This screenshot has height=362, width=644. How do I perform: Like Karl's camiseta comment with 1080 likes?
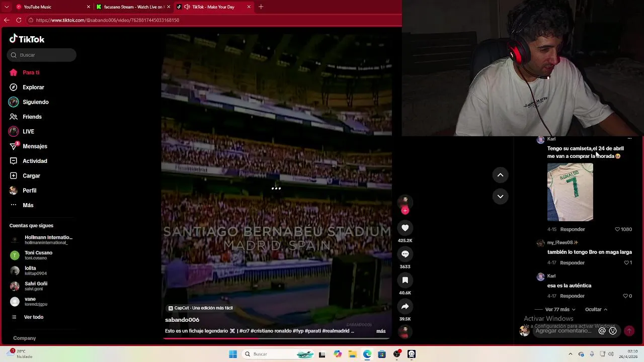tap(617, 229)
